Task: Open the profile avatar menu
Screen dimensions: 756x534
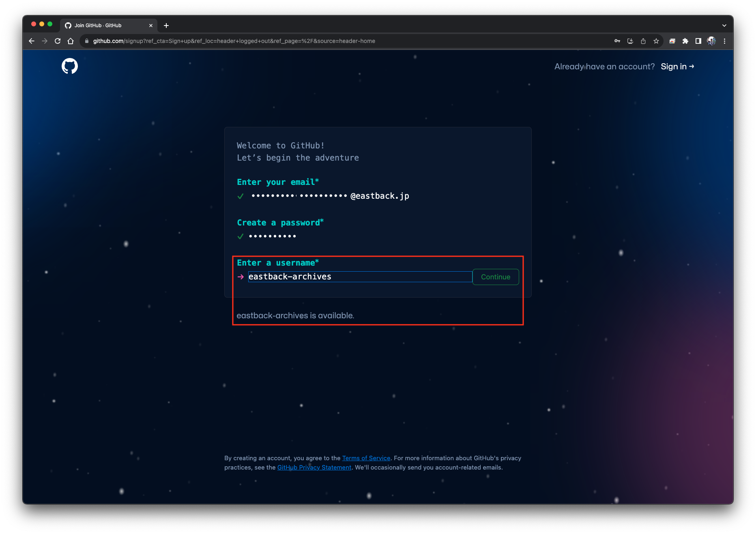Action: [711, 41]
